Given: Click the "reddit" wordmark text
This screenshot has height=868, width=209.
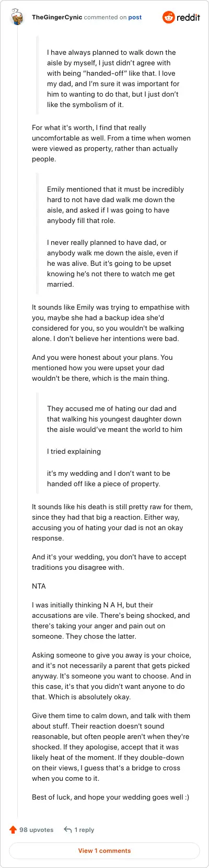Looking at the screenshot, I should [x=189, y=17].
